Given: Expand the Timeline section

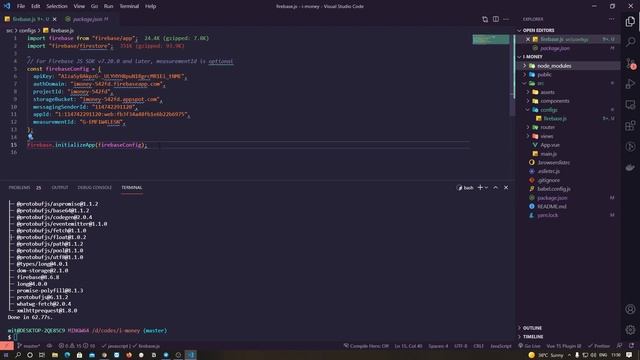Looking at the screenshot, I should 567,337.
